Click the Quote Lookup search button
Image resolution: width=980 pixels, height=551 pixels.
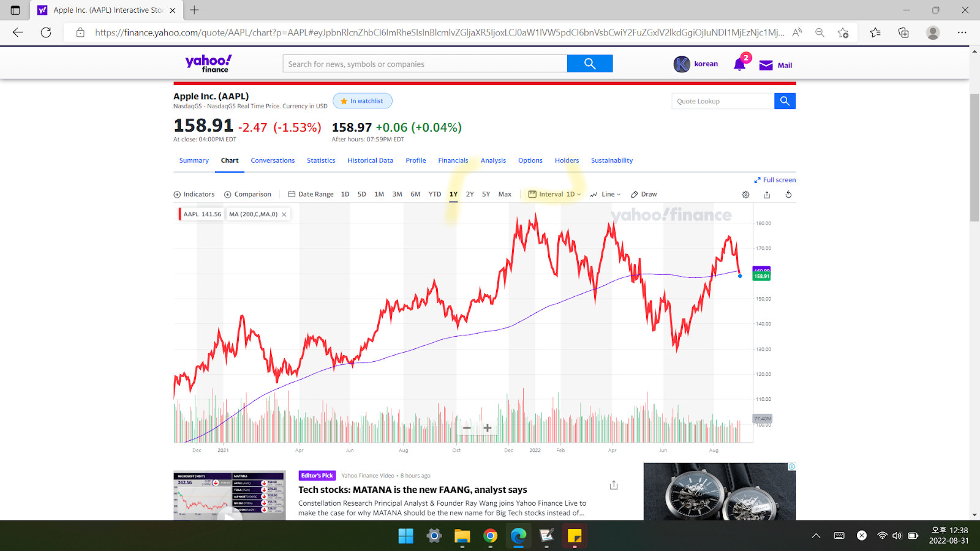[785, 101]
